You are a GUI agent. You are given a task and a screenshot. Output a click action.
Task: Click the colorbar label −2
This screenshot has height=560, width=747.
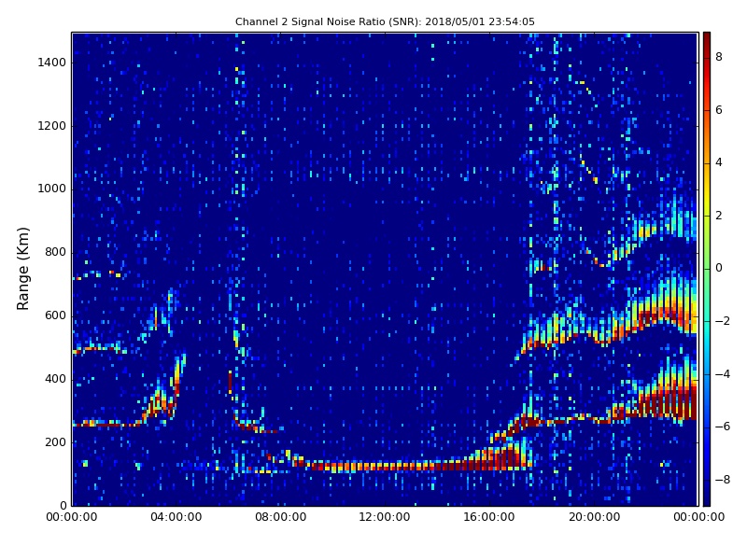click(723, 321)
